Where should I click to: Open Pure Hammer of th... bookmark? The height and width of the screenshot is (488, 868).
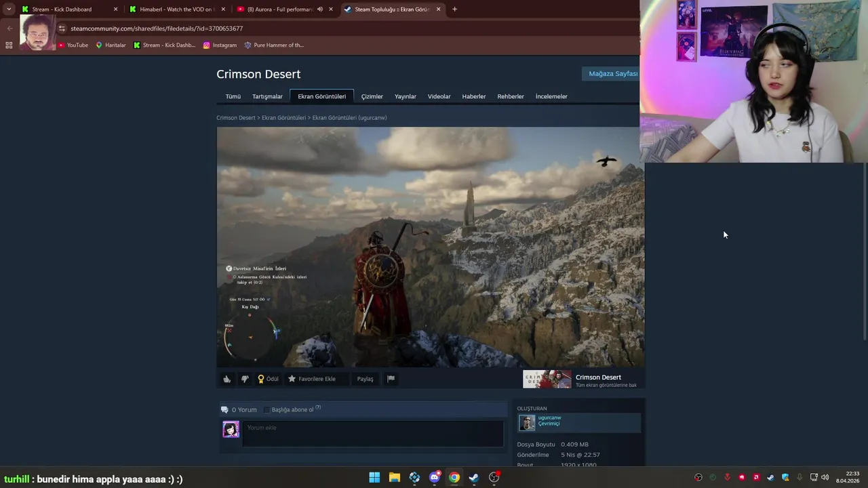tap(274, 45)
